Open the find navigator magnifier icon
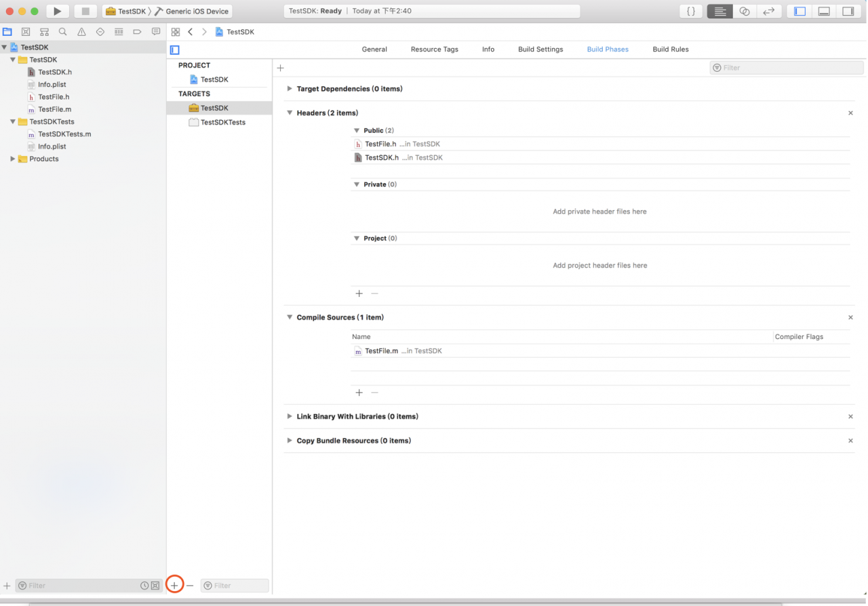Image resolution: width=868 pixels, height=606 pixels. [63, 32]
